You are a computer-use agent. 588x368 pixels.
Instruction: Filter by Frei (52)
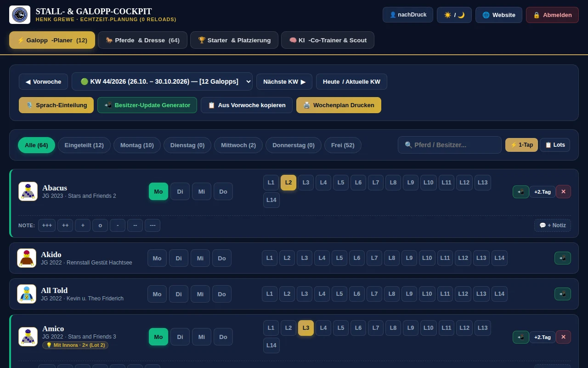343,145
